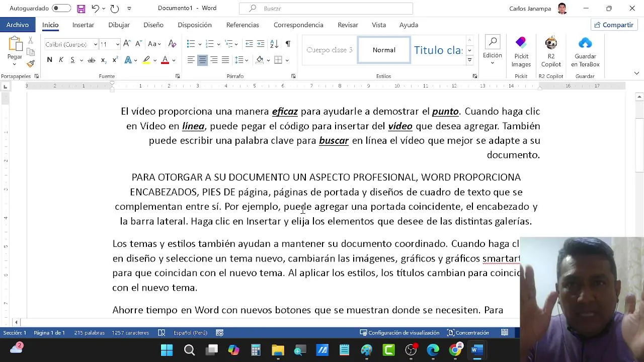
Task: Switch to Read Mode view icon
Action: (505, 333)
